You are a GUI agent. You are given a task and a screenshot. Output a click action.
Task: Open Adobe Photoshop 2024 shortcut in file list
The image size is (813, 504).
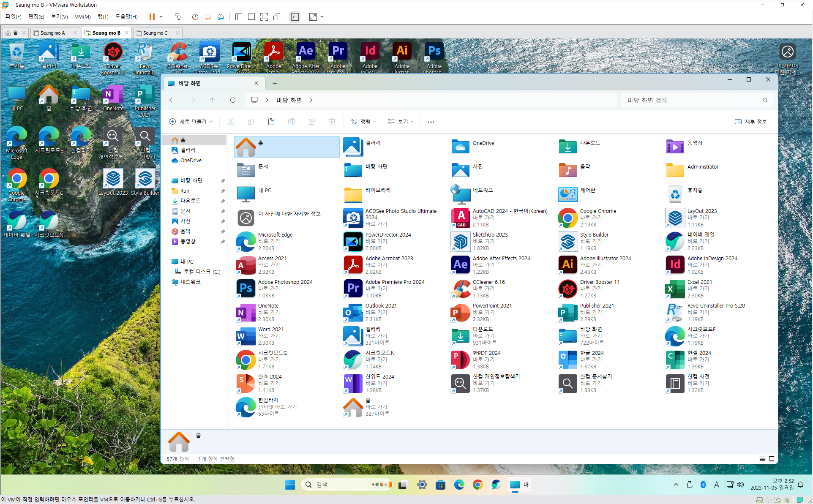[x=246, y=289]
